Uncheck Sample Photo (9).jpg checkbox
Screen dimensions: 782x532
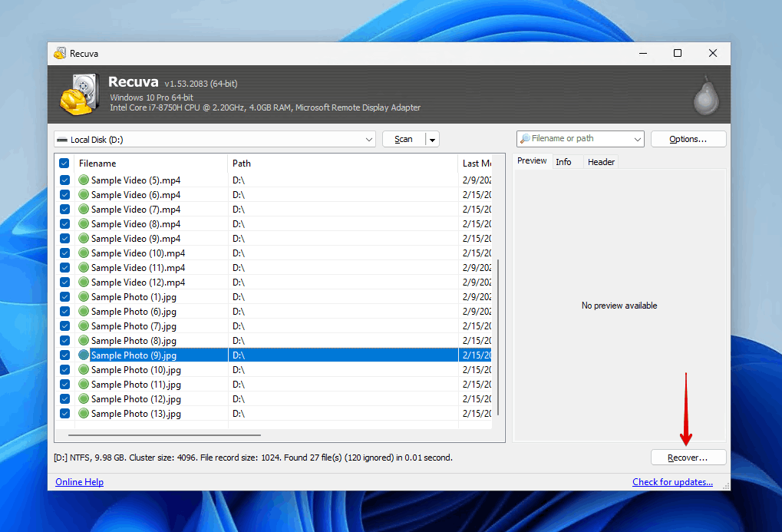(64, 355)
